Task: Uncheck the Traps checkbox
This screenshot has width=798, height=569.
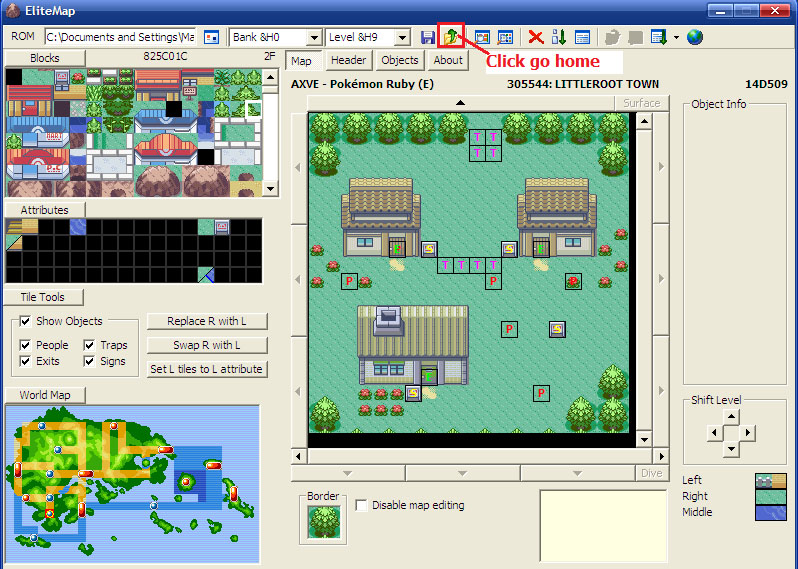Action: (x=89, y=345)
